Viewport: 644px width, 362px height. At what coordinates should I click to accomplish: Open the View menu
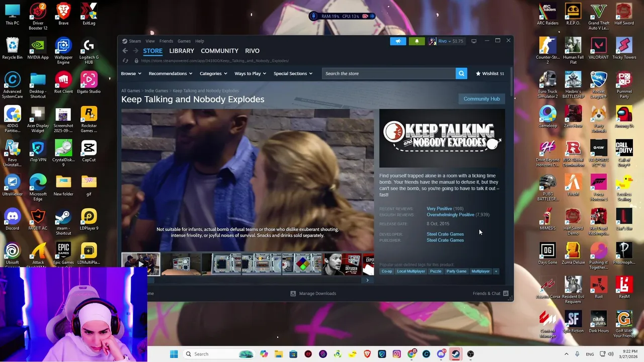(150, 41)
